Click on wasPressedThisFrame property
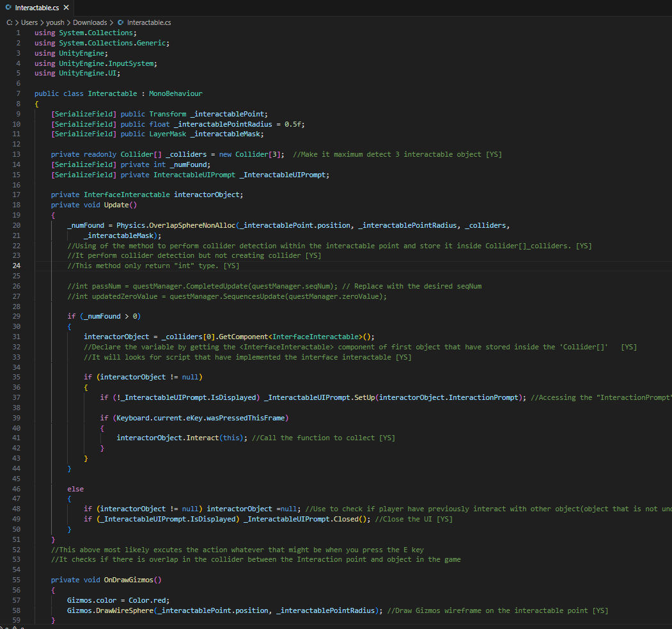 coord(246,418)
